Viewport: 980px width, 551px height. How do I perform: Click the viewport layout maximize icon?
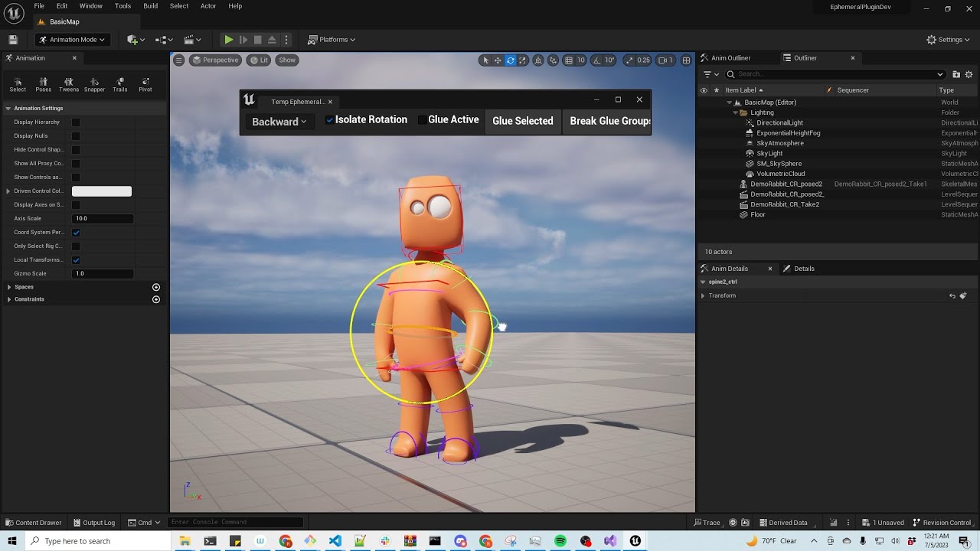pyautogui.click(x=687, y=60)
